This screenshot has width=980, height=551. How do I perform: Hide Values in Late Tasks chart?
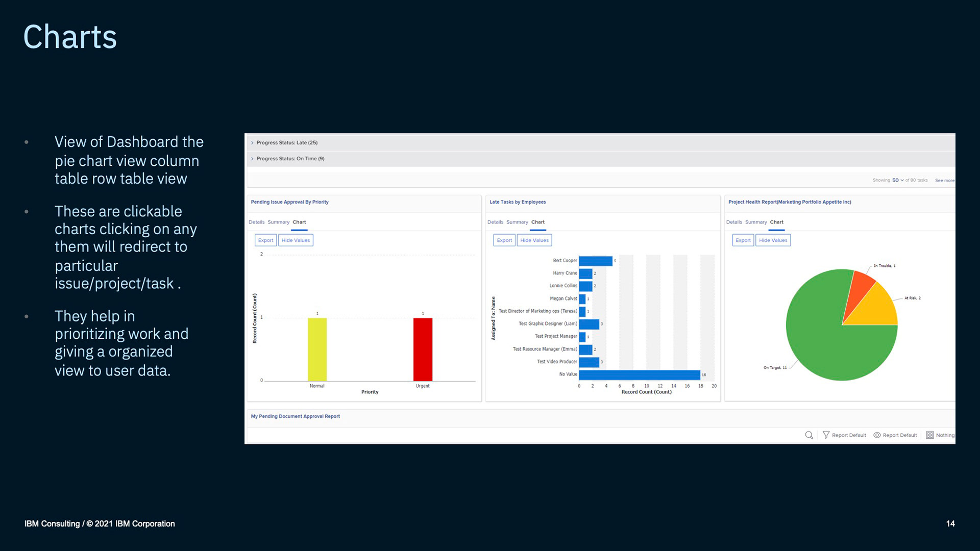click(534, 240)
